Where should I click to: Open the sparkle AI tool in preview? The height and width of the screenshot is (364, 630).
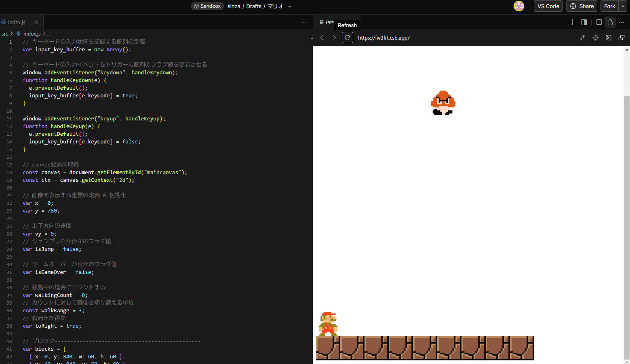coord(582,38)
